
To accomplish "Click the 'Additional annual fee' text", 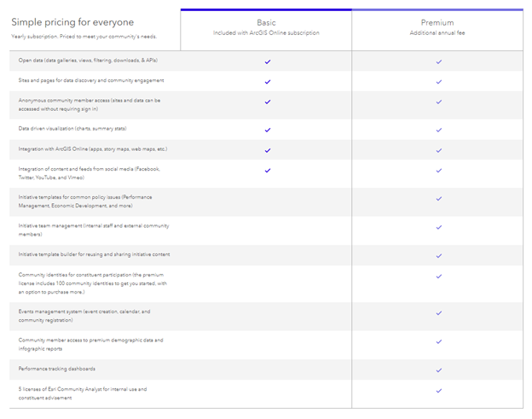I will point(437,33).
